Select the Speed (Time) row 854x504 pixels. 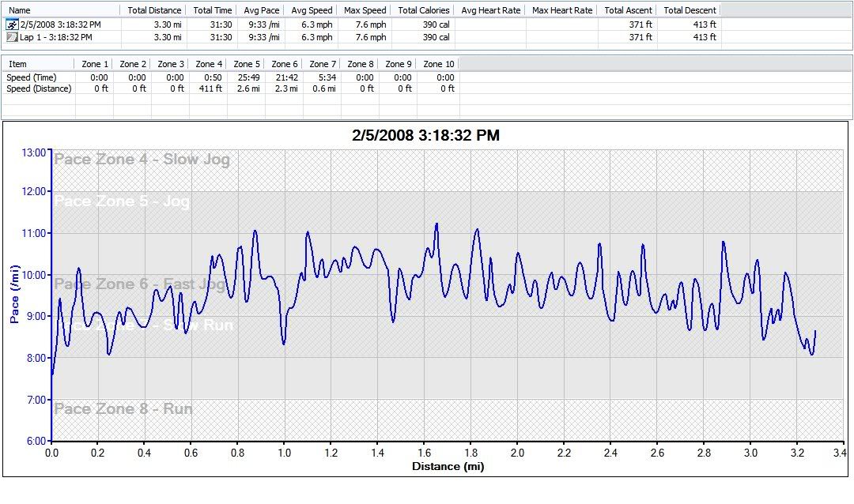[32, 77]
